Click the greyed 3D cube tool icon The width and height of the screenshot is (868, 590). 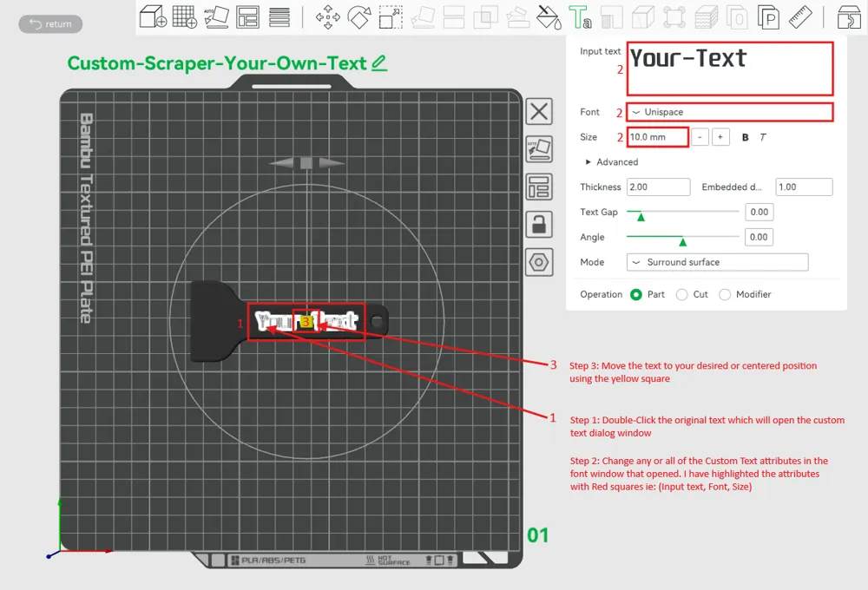tap(643, 16)
